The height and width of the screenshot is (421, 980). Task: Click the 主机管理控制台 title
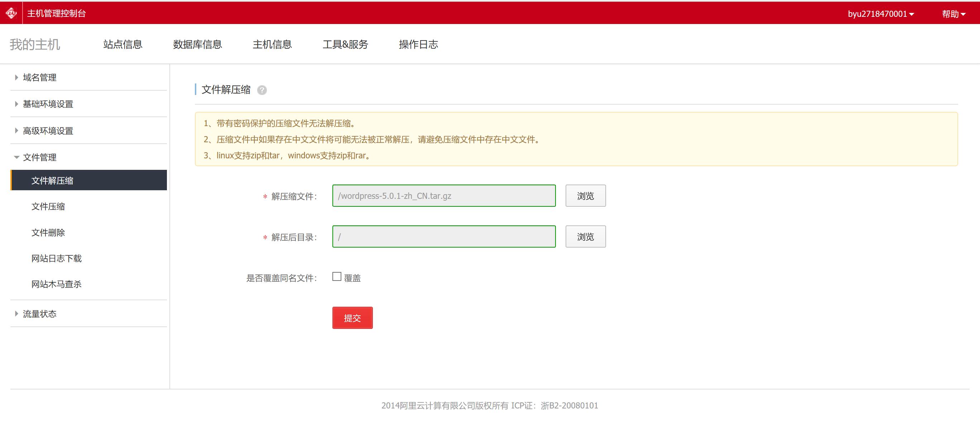tap(56, 14)
